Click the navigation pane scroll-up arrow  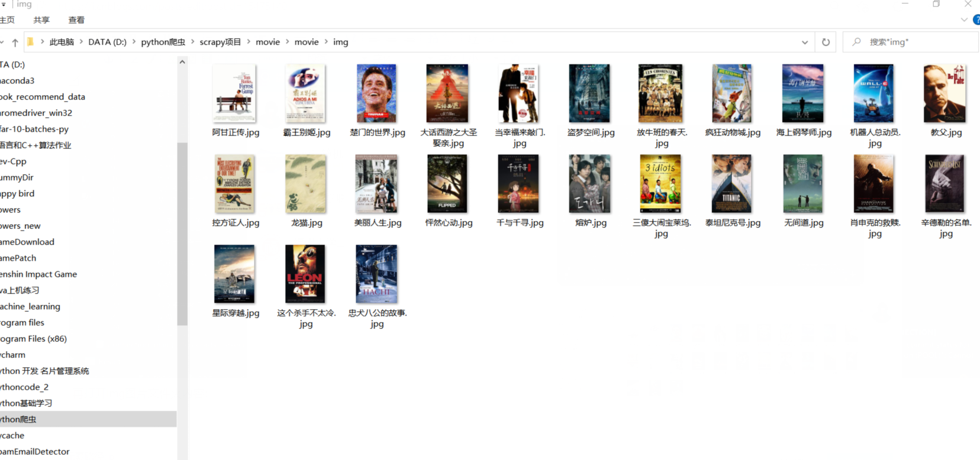(182, 61)
